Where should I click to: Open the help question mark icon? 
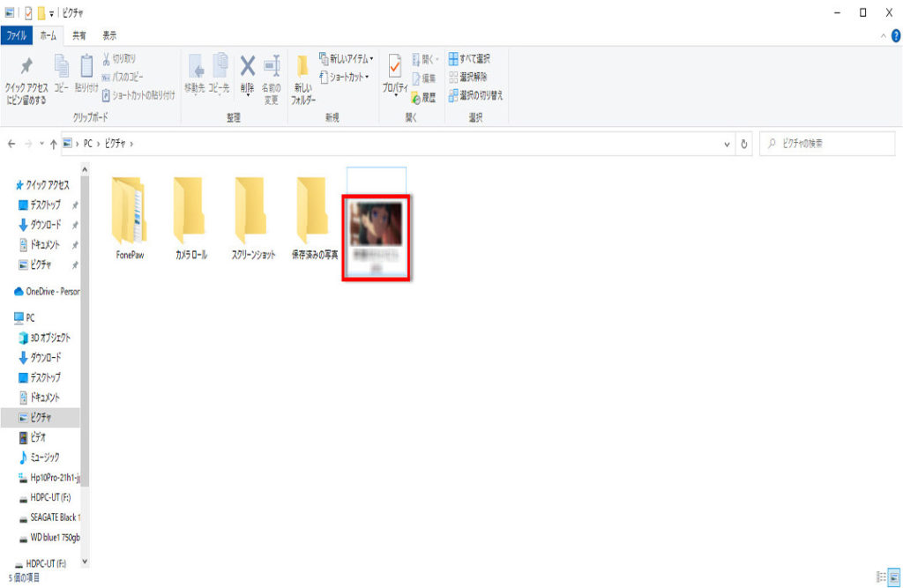[895, 35]
